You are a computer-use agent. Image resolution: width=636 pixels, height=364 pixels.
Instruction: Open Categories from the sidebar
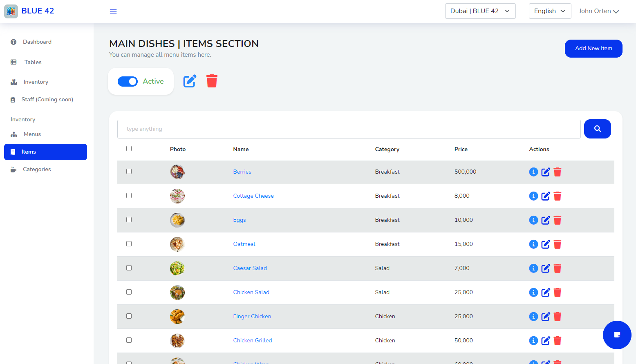(x=37, y=169)
